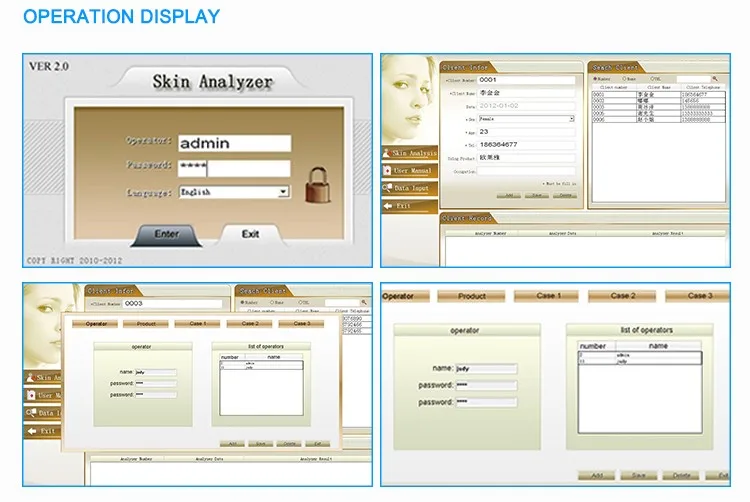Click Add button in the small operator dialog

tap(232, 444)
